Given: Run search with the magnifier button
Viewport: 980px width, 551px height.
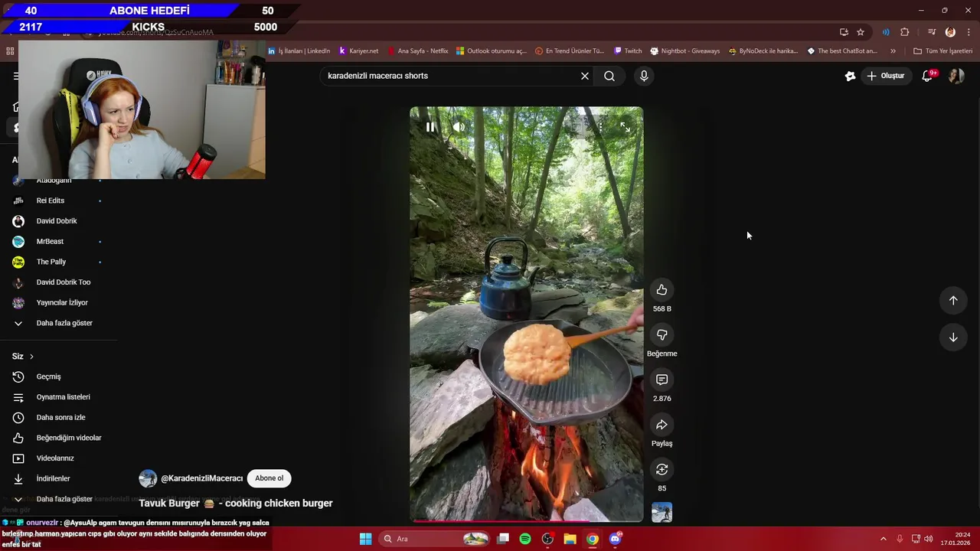Looking at the screenshot, I should coord(609,76).
